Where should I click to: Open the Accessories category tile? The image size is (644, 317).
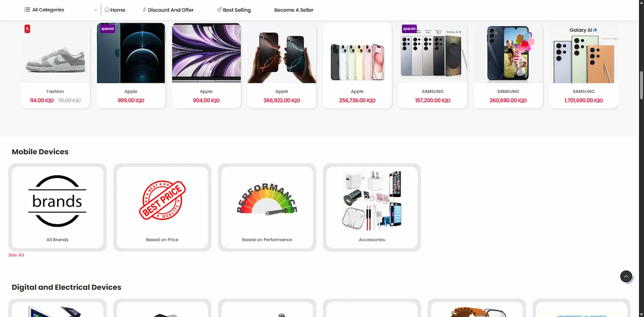click(x=372, y=207)
